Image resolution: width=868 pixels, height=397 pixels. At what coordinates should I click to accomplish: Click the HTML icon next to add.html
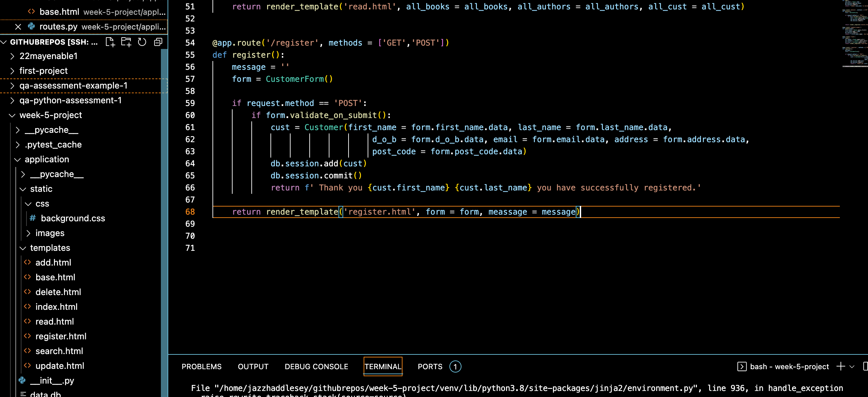[x=27, y=262]
